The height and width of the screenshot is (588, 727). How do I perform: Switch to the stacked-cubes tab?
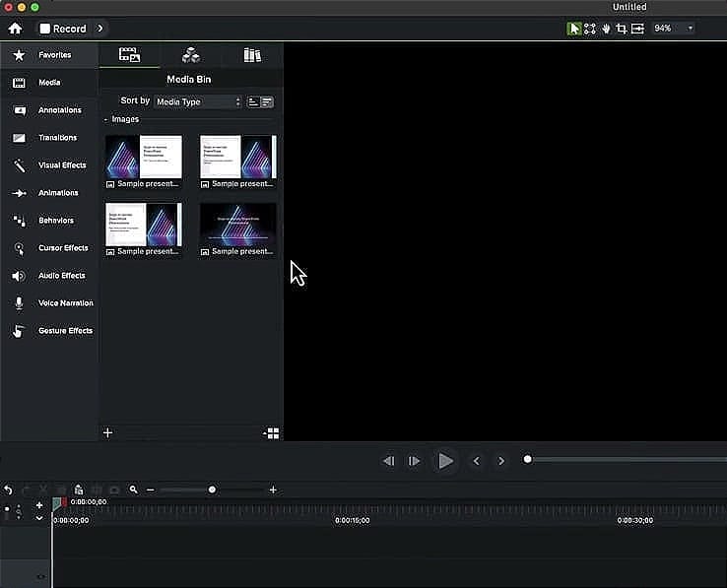[190, 55]
